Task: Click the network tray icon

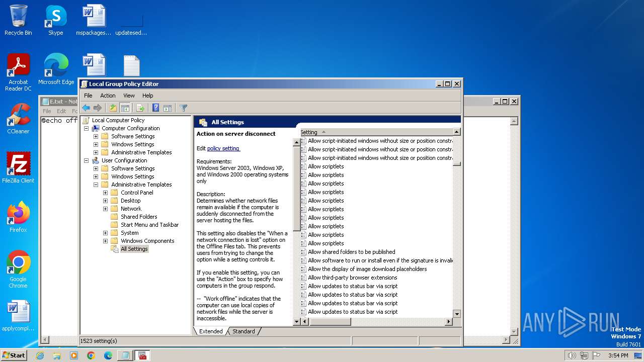Action: pyautogui.click(x=584, y=355)
